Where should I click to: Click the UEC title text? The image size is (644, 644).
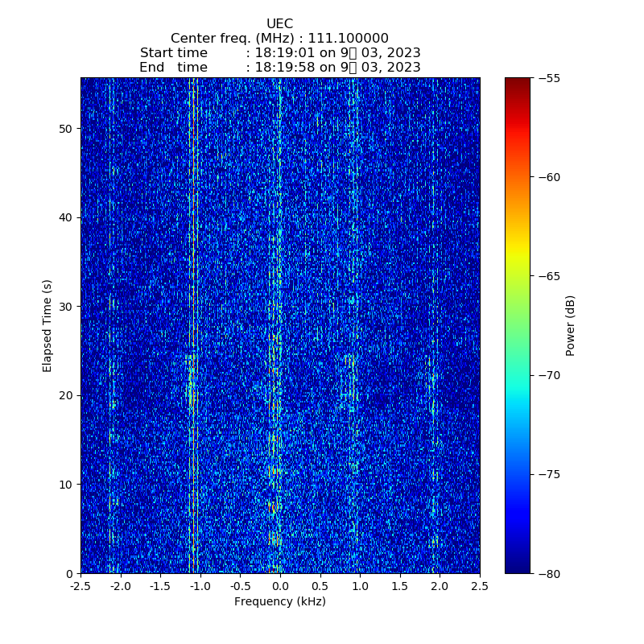pos(279,24)
